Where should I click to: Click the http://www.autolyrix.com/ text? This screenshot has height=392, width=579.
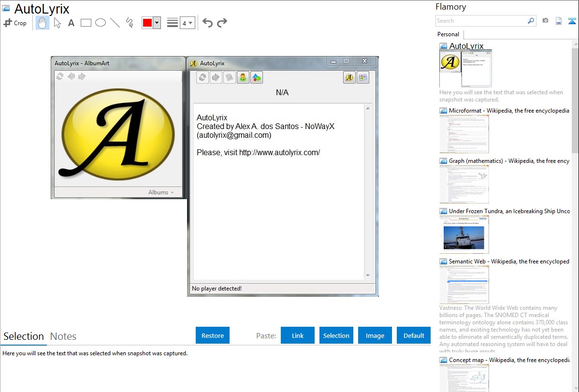tap(279, 153)
